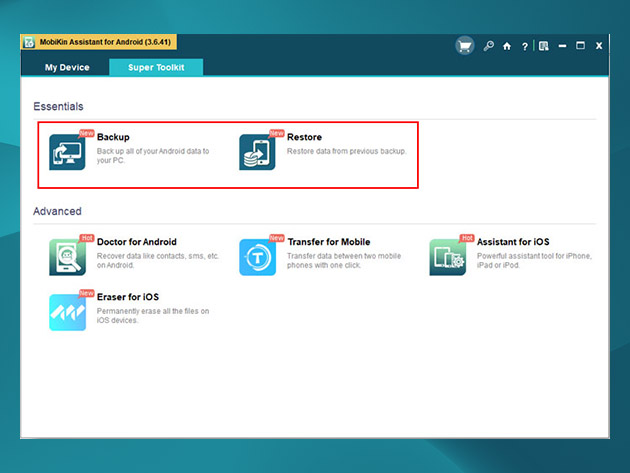Click Eraser for iOS title
This screenshot has width=630, height=473.
coord(128,297)
